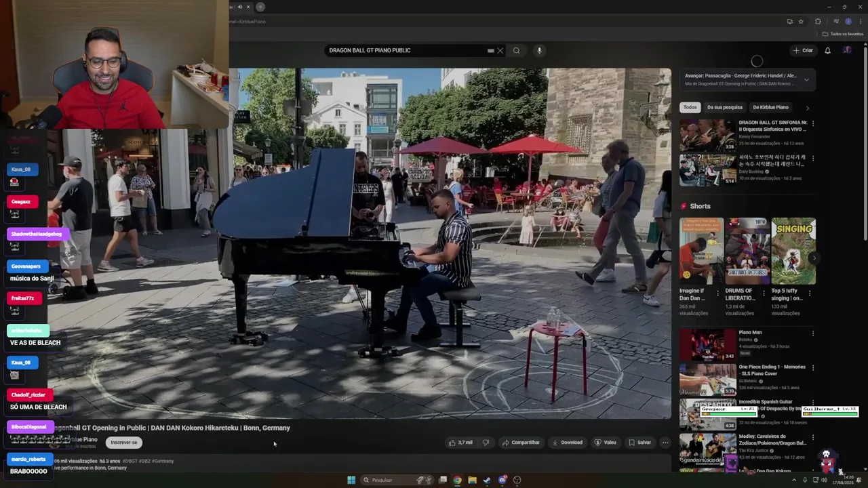Open the OBS icon in the taskbar
This screenshot has width=868, height=488.
click(517, 480)
